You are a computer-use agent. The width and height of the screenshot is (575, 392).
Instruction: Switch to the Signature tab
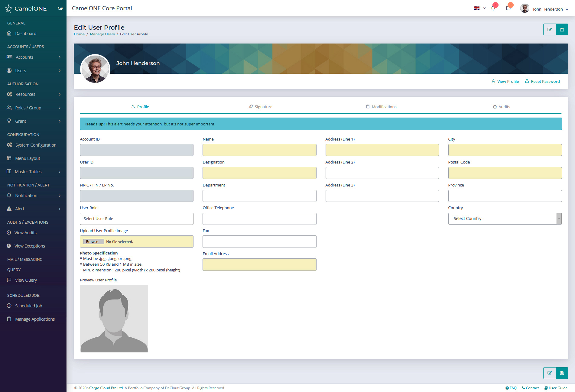pyautogui.click(x=261, y=107)
